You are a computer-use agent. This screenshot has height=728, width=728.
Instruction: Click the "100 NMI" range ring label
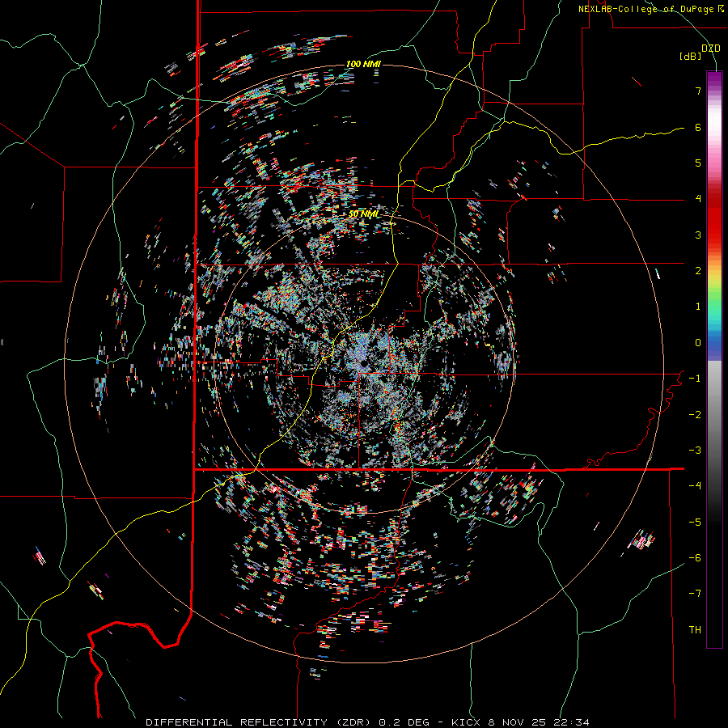(363, 64)
